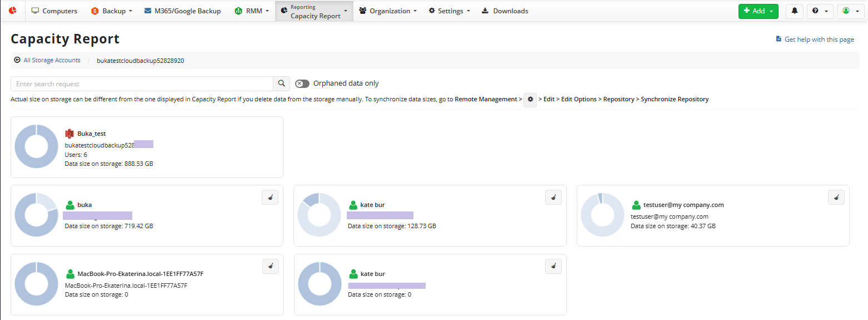Screen dimensions: 868x320
Task: Click the broom icon on MacBook-Pro-Ekaterina card
Action: click(x=270, y=266)
